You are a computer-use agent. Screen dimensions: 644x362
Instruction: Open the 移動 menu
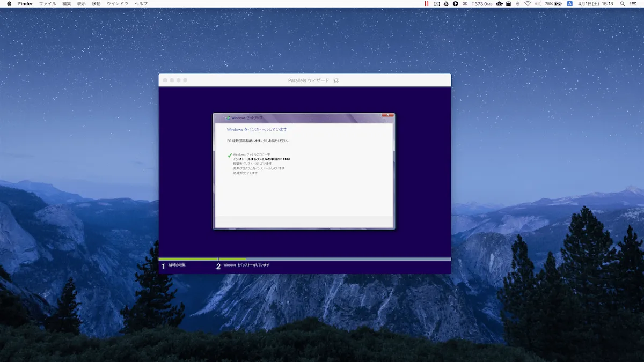pos(96,4)
